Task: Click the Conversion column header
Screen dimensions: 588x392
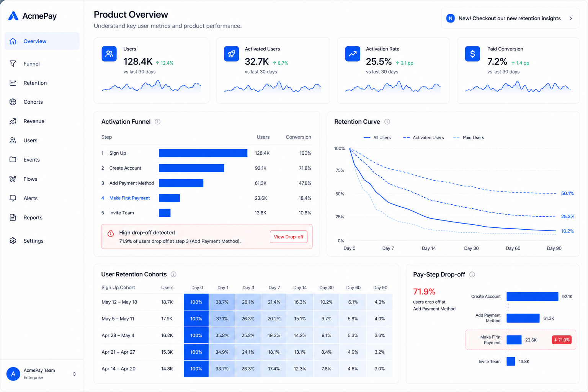Action: (298, 137)
